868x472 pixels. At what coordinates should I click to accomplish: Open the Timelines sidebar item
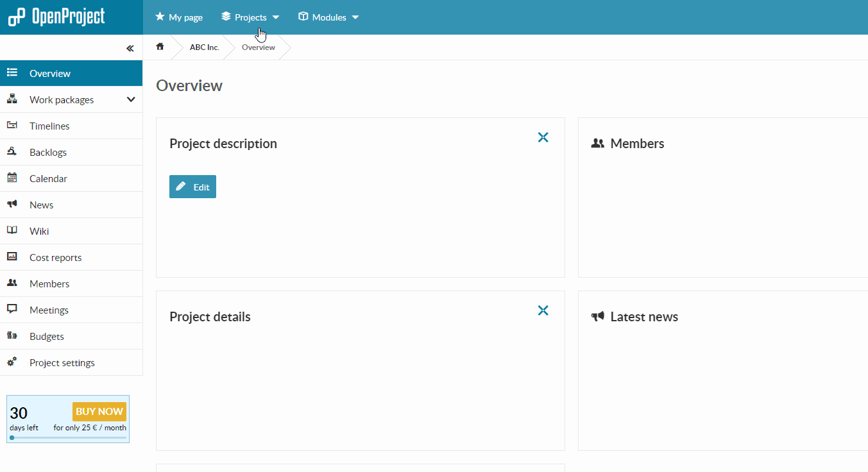pos(49,126)
